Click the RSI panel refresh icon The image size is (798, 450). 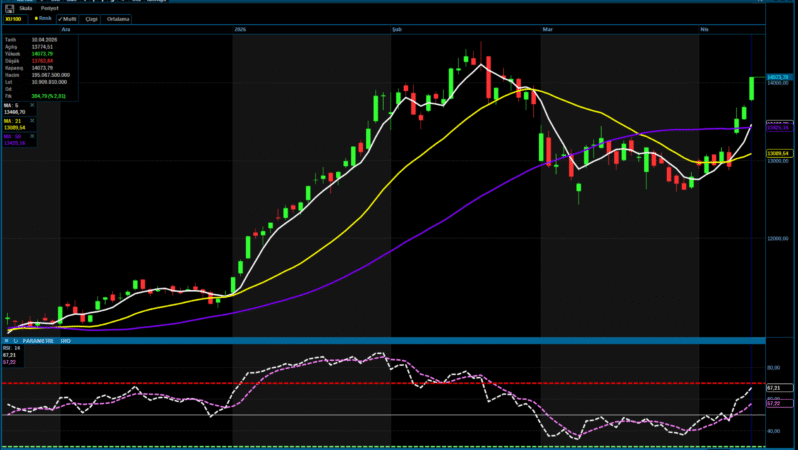[13, 341]
